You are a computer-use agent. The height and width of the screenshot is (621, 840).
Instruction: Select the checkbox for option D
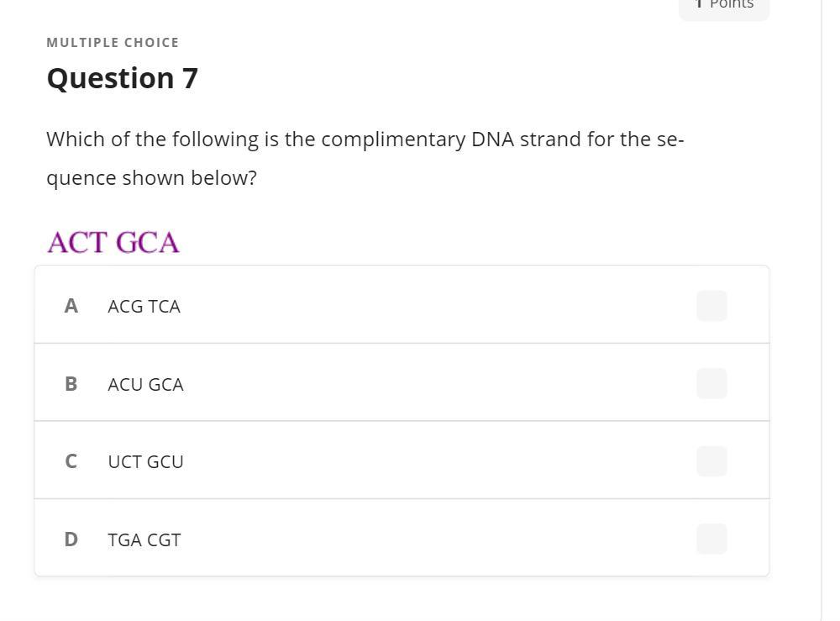coord(711,539)
